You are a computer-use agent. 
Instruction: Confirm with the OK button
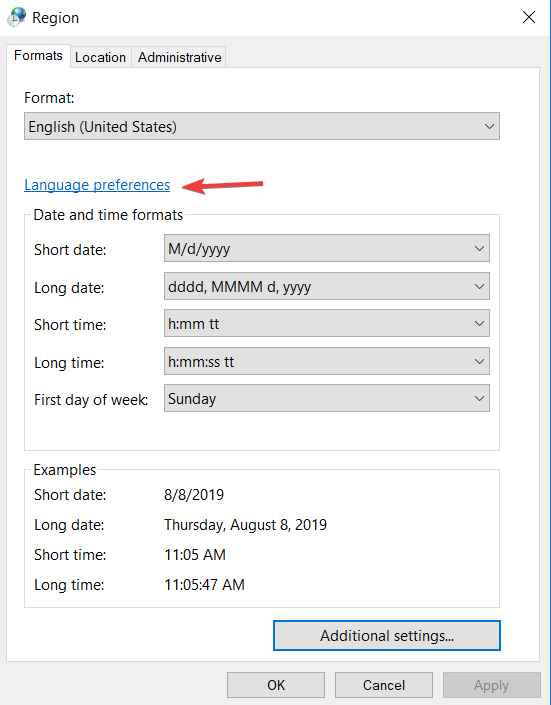click(x=276, y=685)
